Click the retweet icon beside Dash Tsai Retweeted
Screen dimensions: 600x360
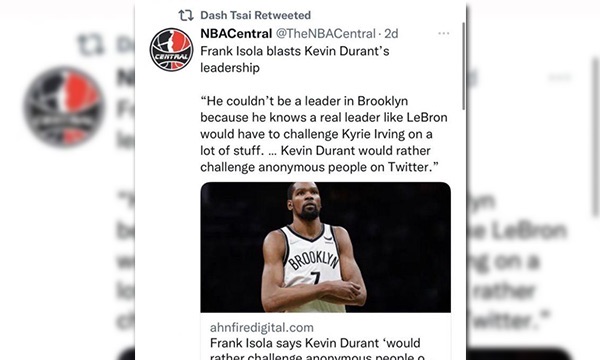[186, 15]
